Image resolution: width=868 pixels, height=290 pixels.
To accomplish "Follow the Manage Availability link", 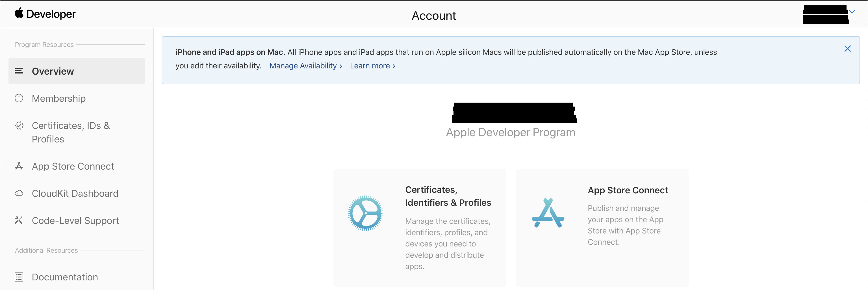I will 306,66.
